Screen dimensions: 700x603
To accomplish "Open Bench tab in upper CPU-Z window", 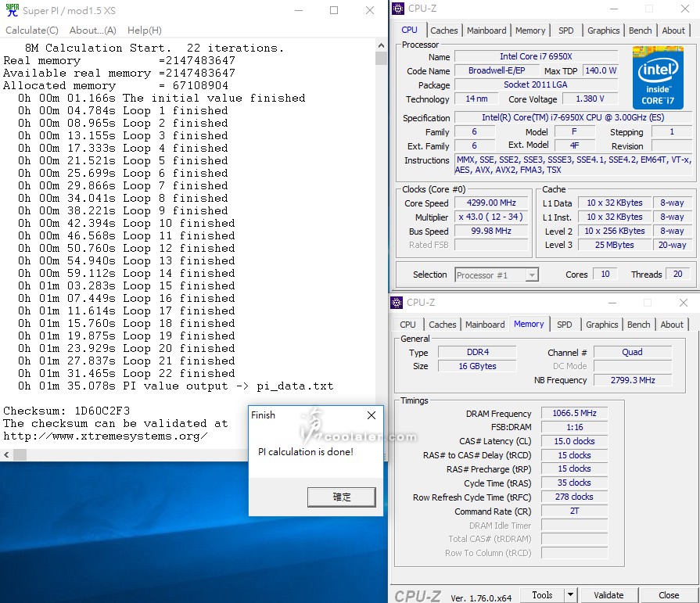I will point(640,31).
